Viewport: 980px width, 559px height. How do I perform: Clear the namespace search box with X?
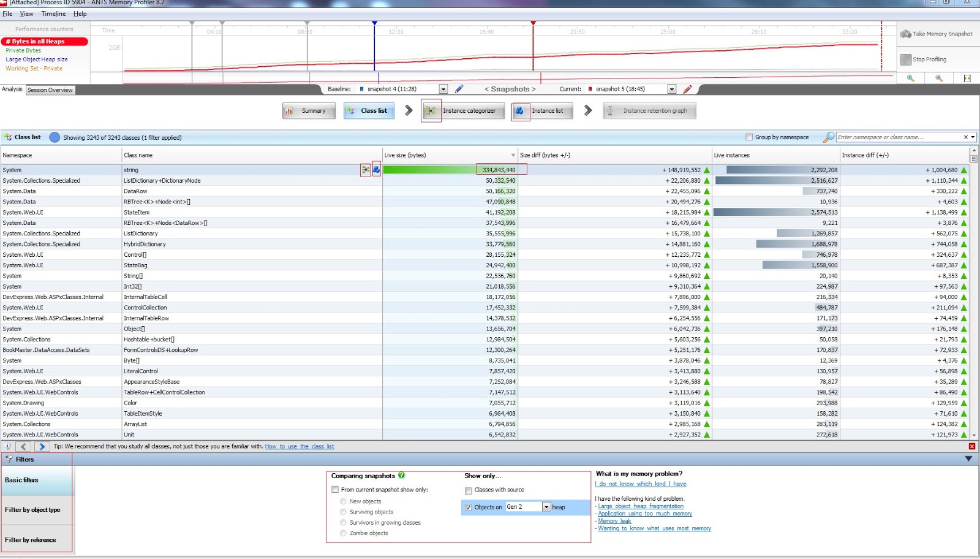point(966,137)
